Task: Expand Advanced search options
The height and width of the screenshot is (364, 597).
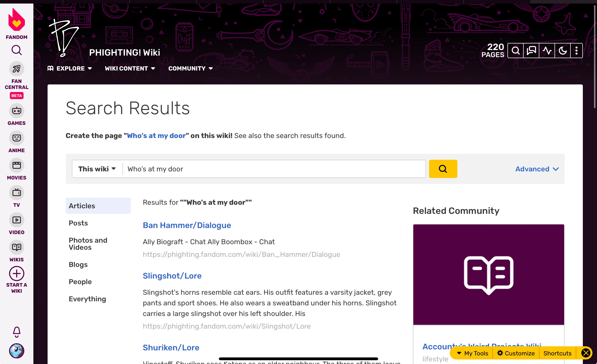Action: coord(537,169)
